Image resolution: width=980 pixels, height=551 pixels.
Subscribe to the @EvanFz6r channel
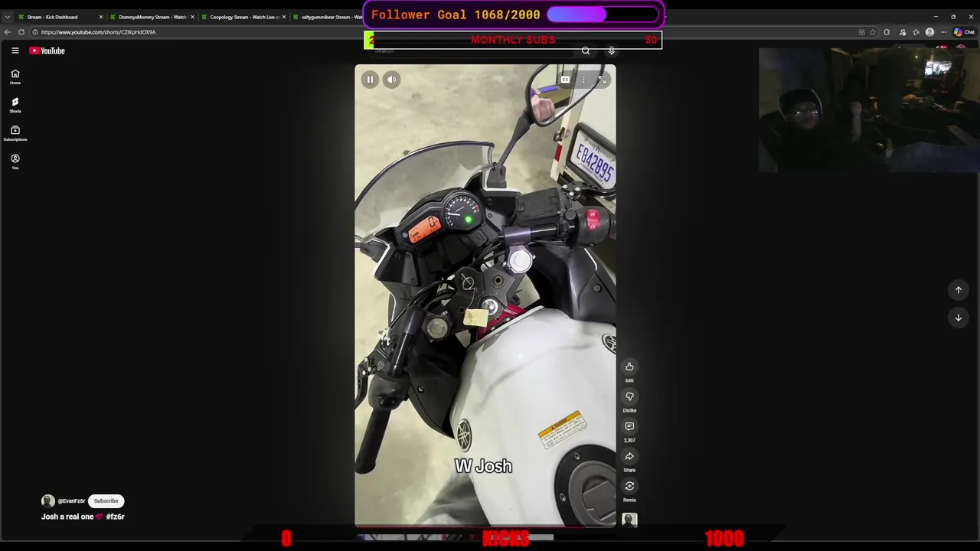pos(106,501)
